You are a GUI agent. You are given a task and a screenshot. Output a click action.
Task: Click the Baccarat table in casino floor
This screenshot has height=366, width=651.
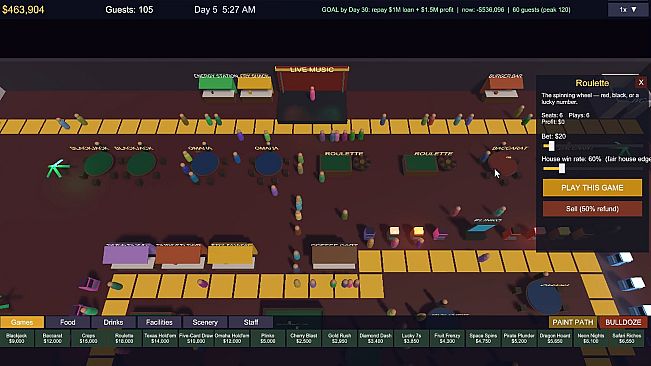(x=503, y=163)
